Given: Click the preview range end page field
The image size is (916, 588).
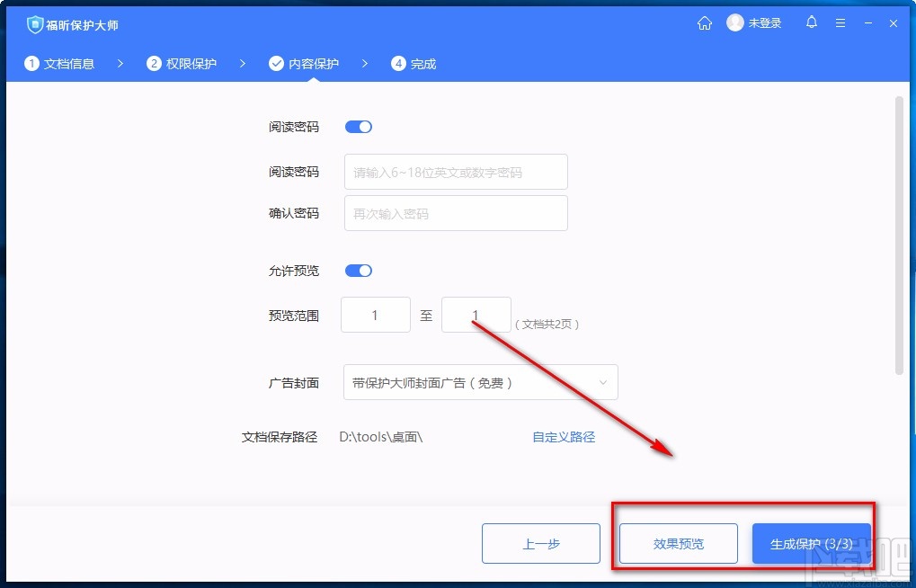Looking at the screenshot, I should 476,315.
